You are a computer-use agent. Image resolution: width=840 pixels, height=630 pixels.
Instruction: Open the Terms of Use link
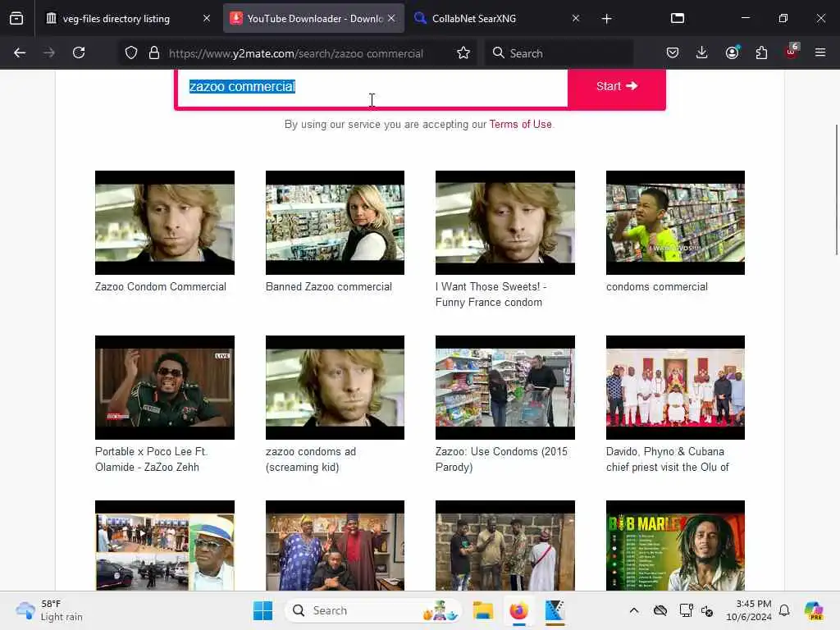520,125
